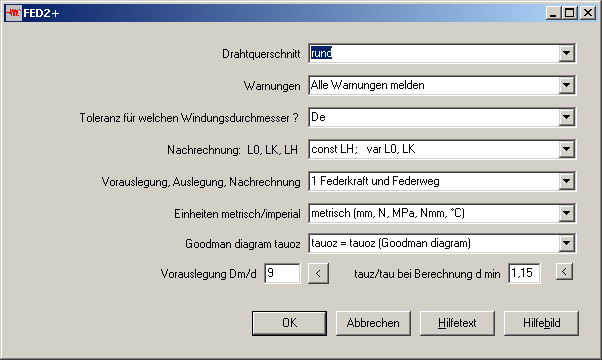Screen dimensions: 602x360
Task: Open Goodman diagram tauoz dropdown arrow
Action: (567, 243)
